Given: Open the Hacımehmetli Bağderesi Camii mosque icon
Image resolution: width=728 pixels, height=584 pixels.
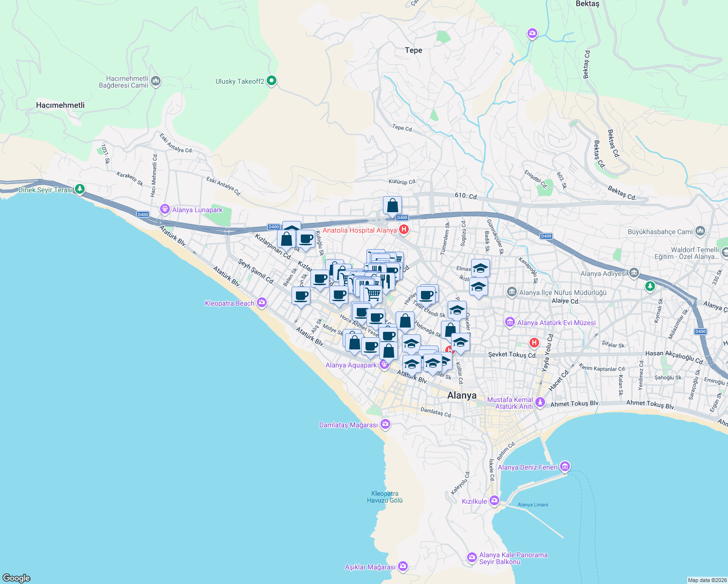Looking at the screenshot, I should pyautogui.click(x=156, y=81).
